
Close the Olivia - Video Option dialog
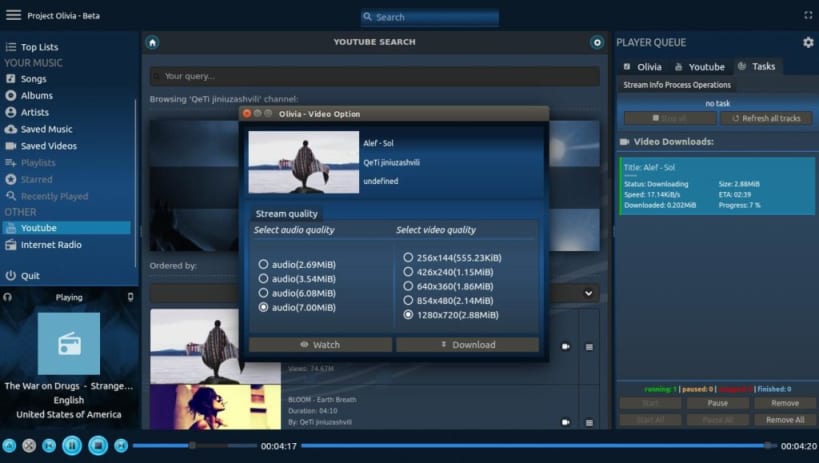coord(247,113)
